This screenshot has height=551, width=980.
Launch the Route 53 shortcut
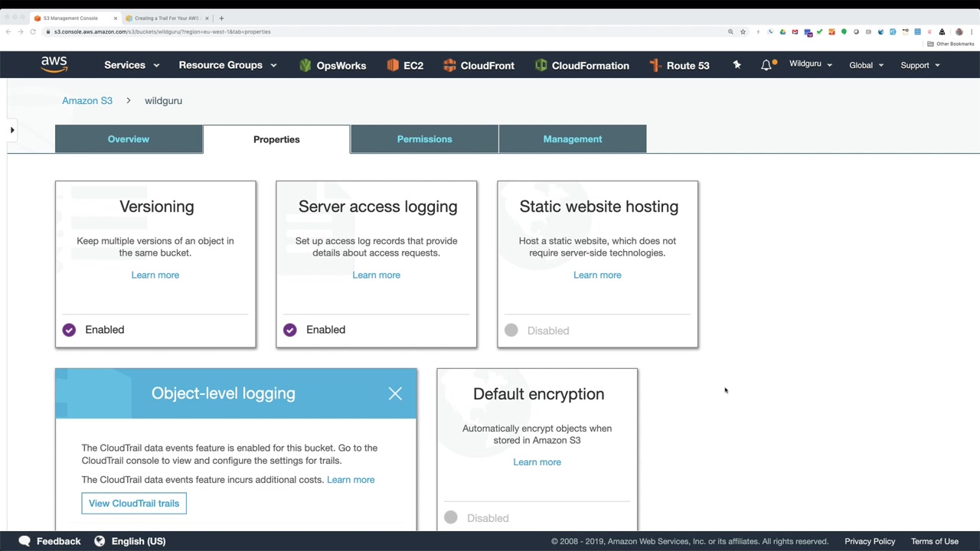pos(679,65)
